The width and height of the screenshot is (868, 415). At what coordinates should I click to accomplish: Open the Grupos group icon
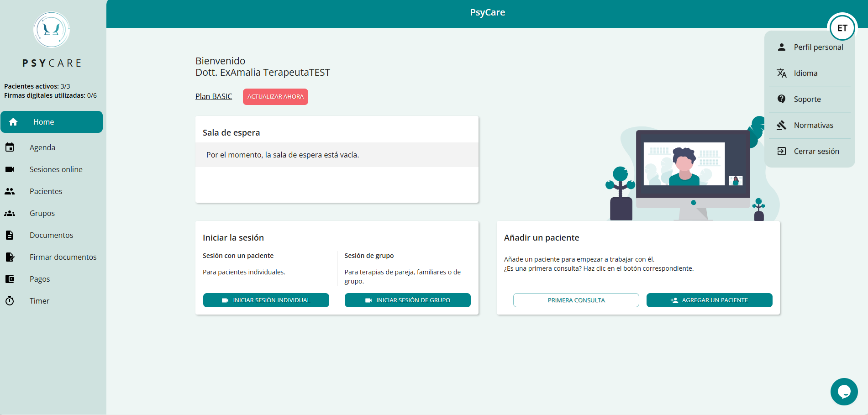coord(10,213)
